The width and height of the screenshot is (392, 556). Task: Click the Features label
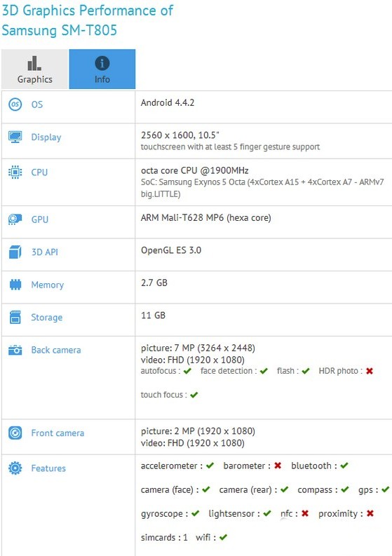pyautogui.click(x=48, y=468)
